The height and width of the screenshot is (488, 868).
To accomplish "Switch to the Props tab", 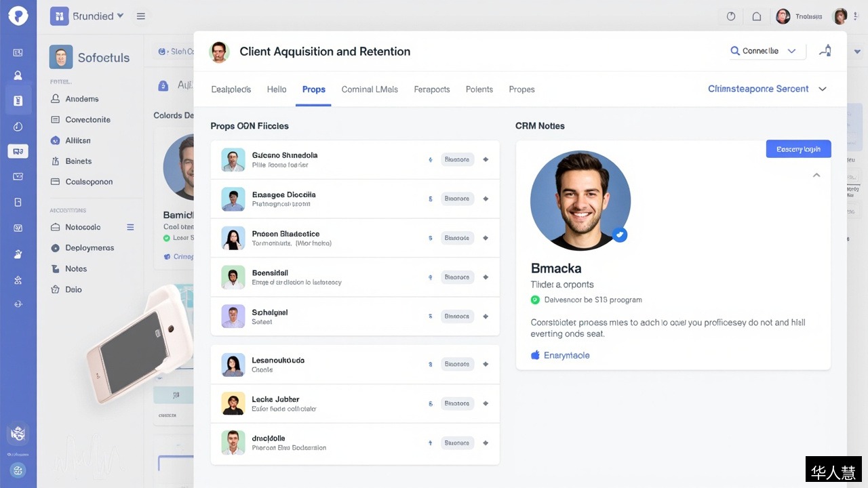I will pyautogui.click(x=314, y=89).
